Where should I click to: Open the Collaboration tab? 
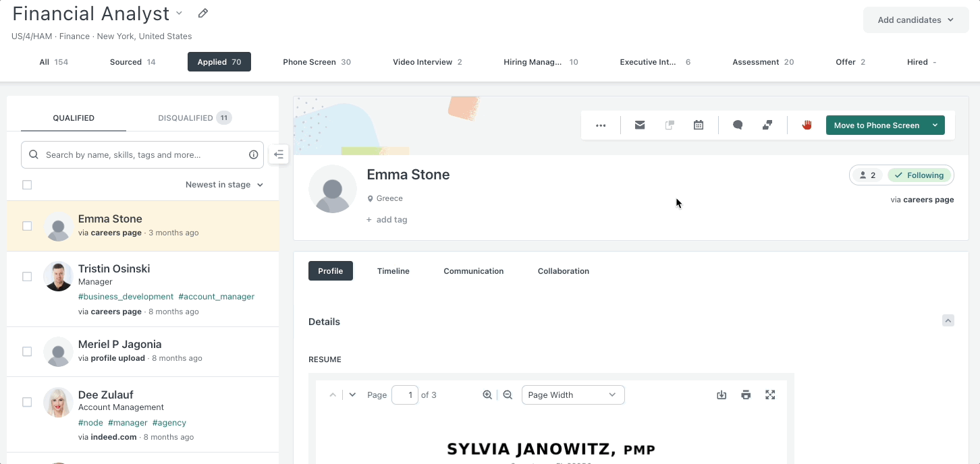pyautogui.click(x=564, y=271)
